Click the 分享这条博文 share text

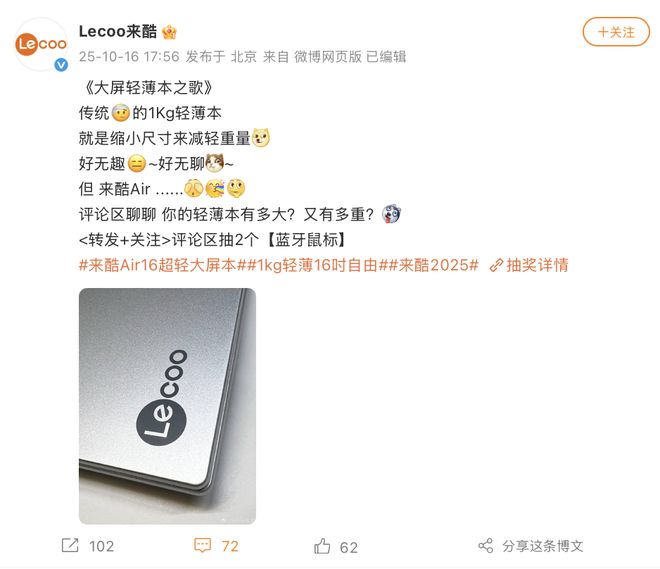click(543, 546)
